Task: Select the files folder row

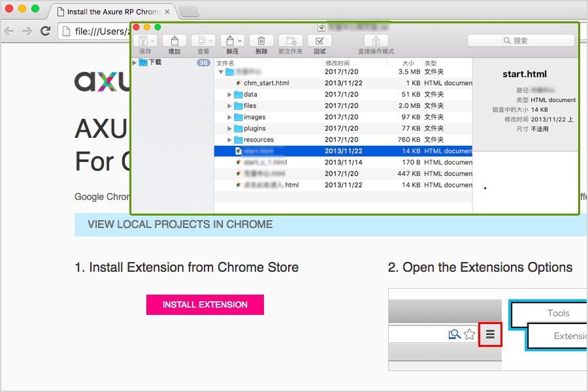Action: pos(343,105)
